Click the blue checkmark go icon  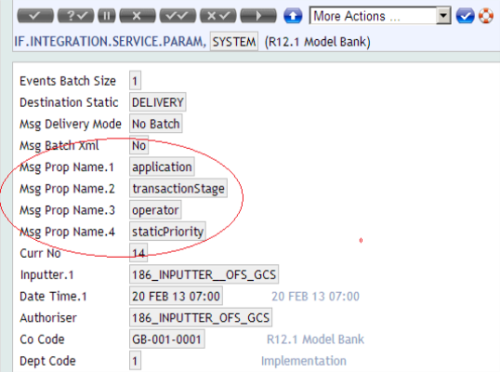click(x=465, y=16)
